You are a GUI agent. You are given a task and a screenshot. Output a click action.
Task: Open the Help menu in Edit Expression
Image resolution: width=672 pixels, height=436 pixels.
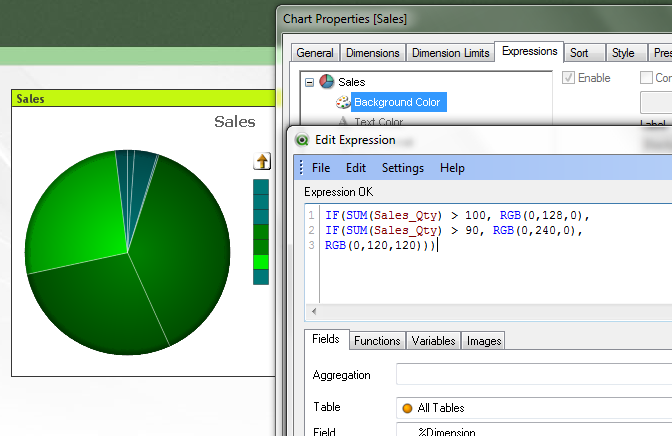[452, 168]
